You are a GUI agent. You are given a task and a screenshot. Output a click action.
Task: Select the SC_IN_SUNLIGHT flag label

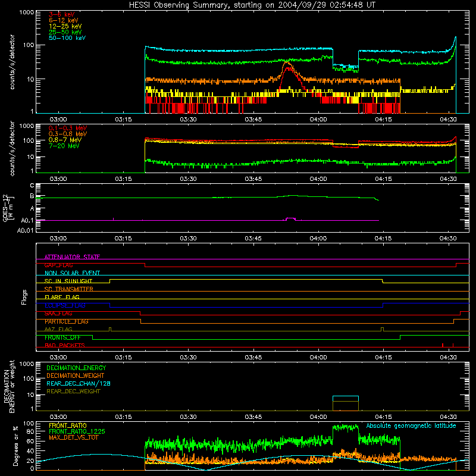click(x=68, y=281)
